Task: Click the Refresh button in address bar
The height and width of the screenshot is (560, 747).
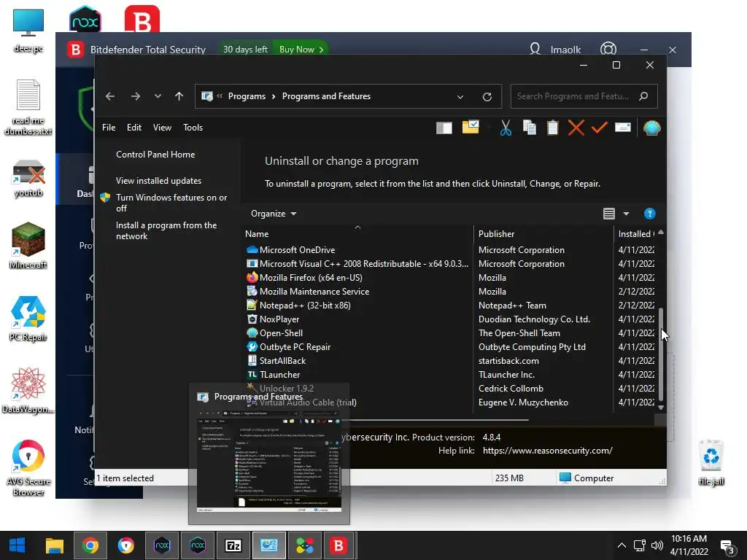Action: [x=487, y=97]
